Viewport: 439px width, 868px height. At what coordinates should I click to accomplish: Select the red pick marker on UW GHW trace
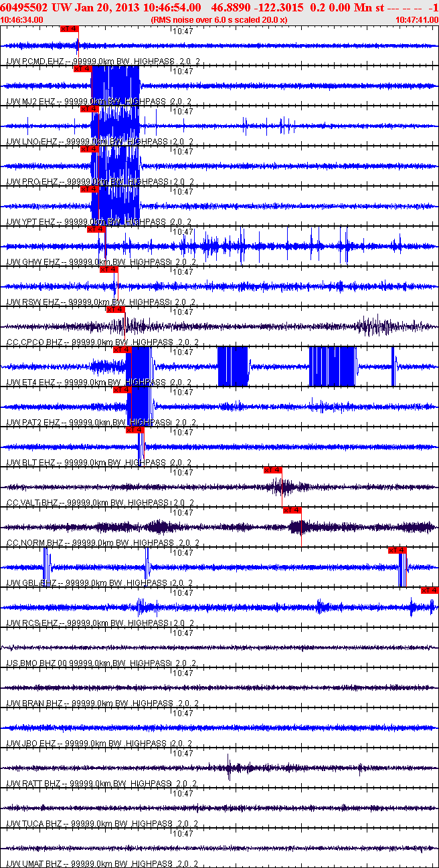96,229
